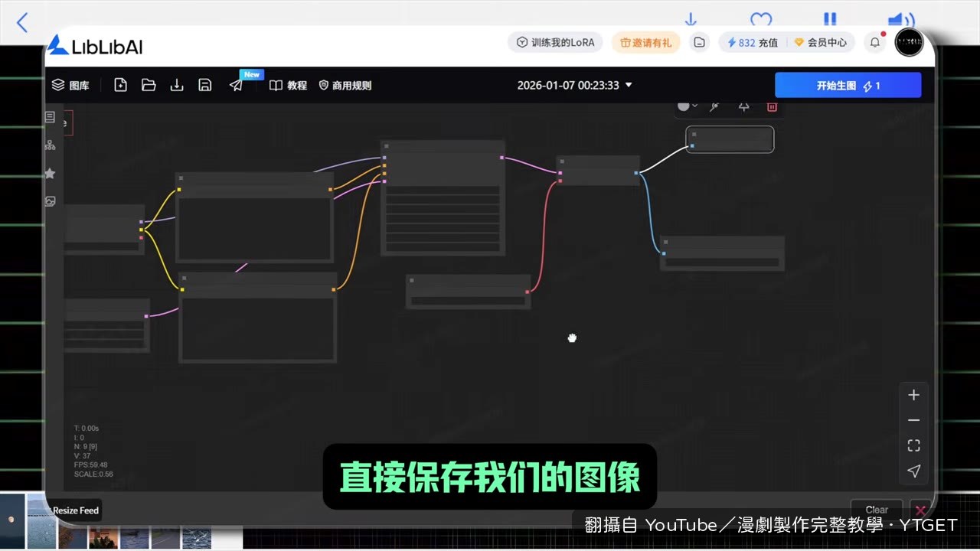Pin the selected node
The image size is (980, 551).
tap(743, 106)
